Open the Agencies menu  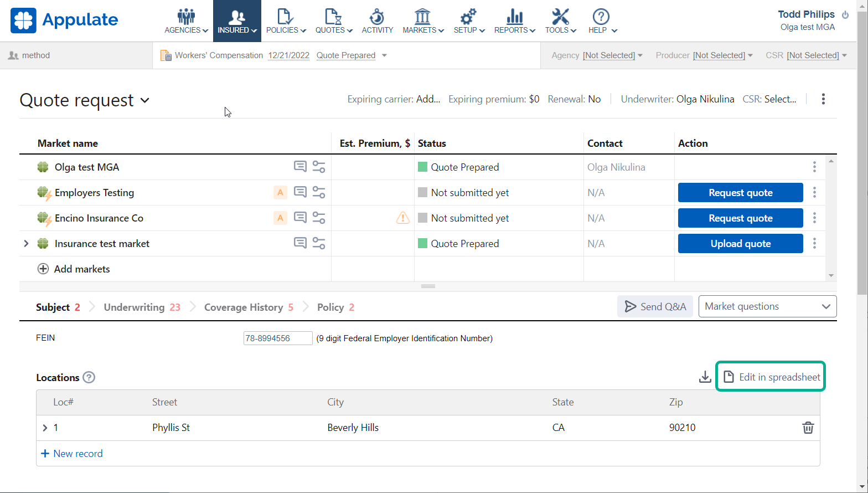(x=186, y=21)
